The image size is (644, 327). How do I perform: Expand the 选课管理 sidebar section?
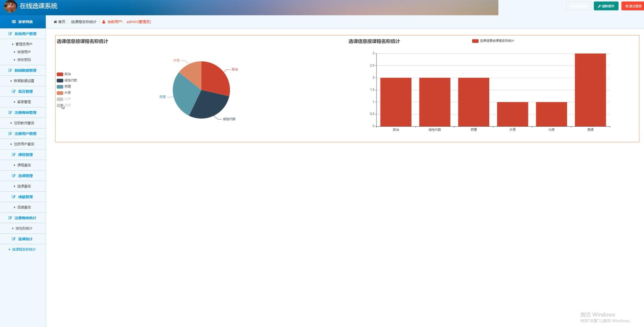[25, 176]
